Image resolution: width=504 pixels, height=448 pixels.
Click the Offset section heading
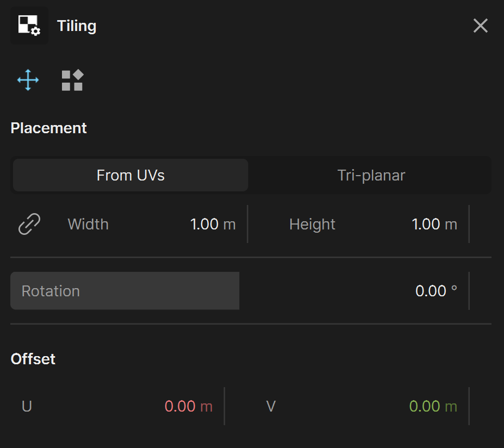[33, 359]
